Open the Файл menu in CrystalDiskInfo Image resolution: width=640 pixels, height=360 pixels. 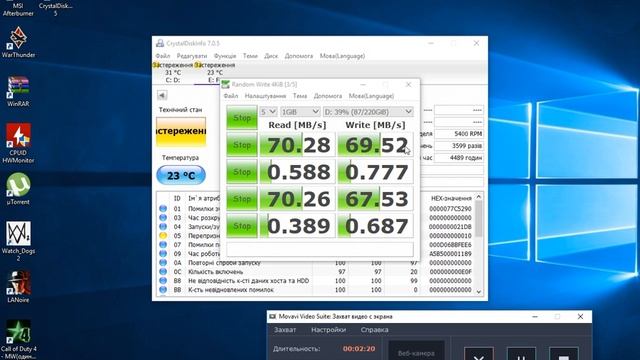[162, 56]
